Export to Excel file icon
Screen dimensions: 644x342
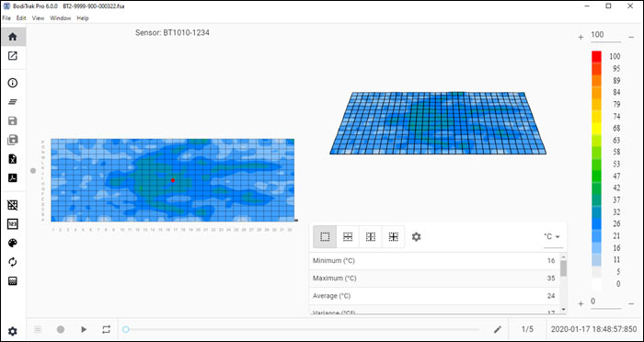click(x=13, y=159)
